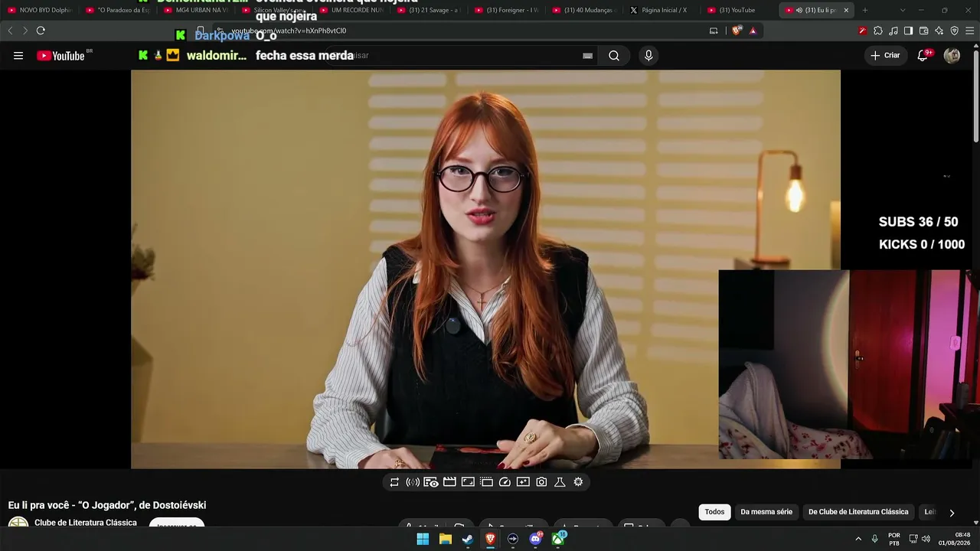The width and height of the screenshot is (980, 551).
Task: Open the tab search chevron dropdown
Action: click(x=903, y=10)
